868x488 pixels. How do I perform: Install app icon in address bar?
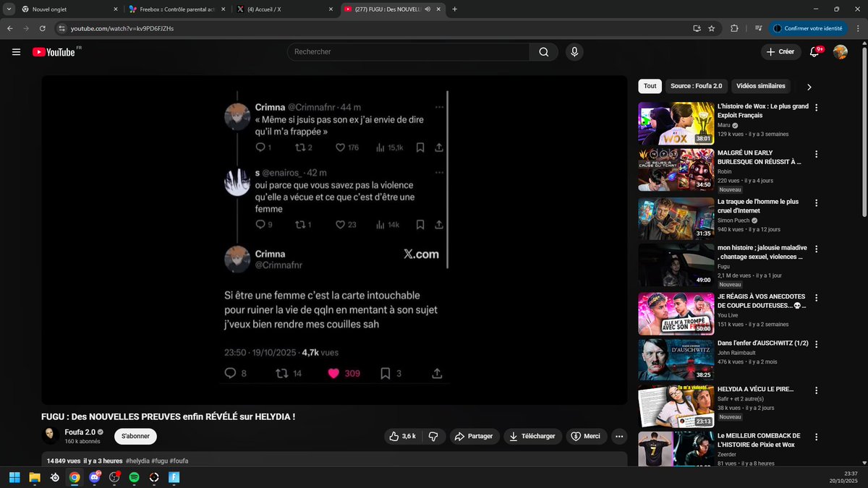[697, 28]
